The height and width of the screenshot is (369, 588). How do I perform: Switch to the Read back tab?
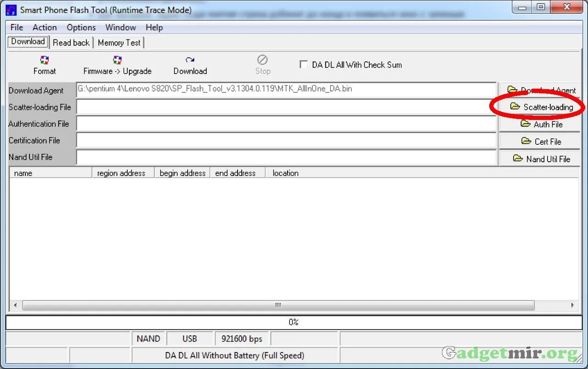pyautogui.click(x=71, y=43)
